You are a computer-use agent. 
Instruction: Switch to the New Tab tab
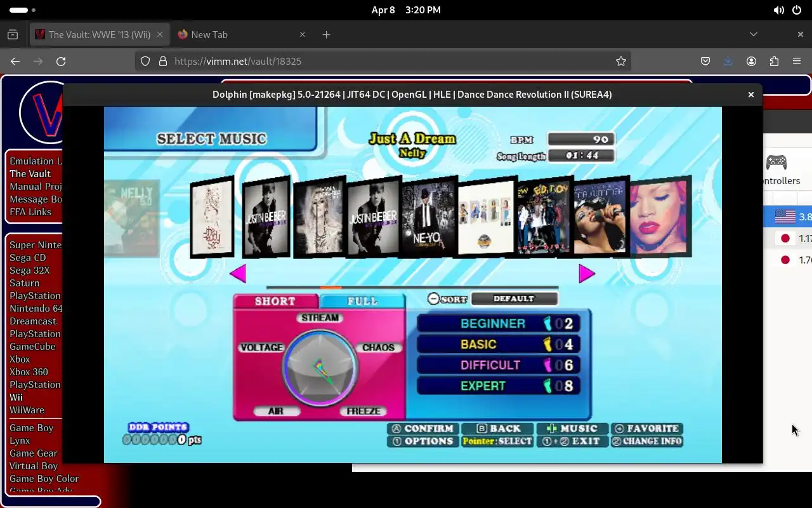242,34
